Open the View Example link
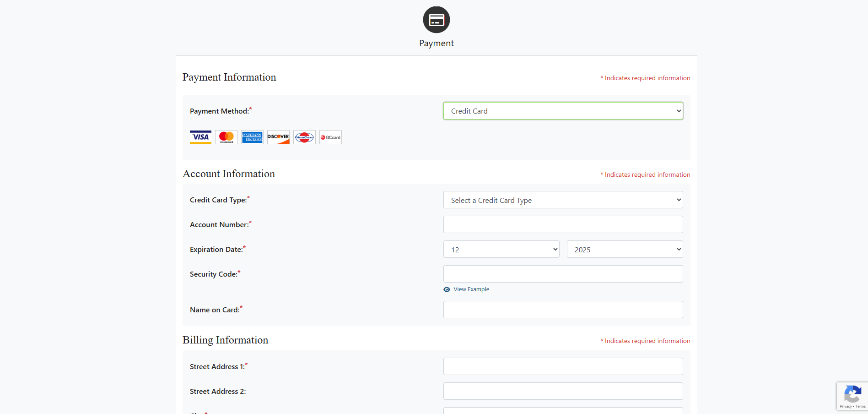The image size is (868, 414). pos(471,289)
